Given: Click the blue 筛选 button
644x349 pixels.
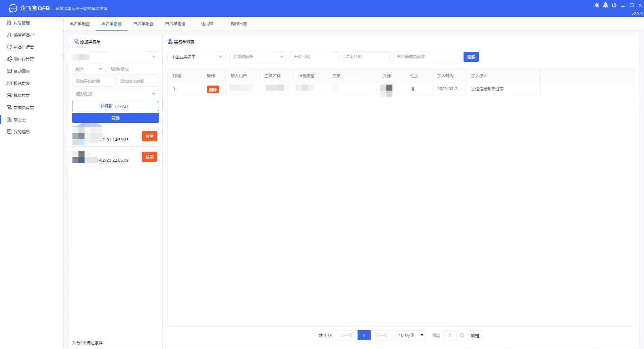Looking at the screenshot, I should (x=115, y=118).
